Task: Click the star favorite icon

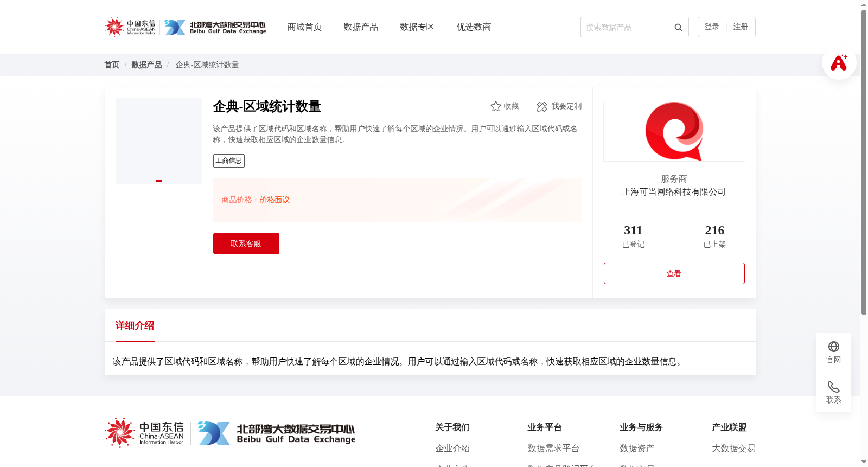Action: (x=495, y=106)
